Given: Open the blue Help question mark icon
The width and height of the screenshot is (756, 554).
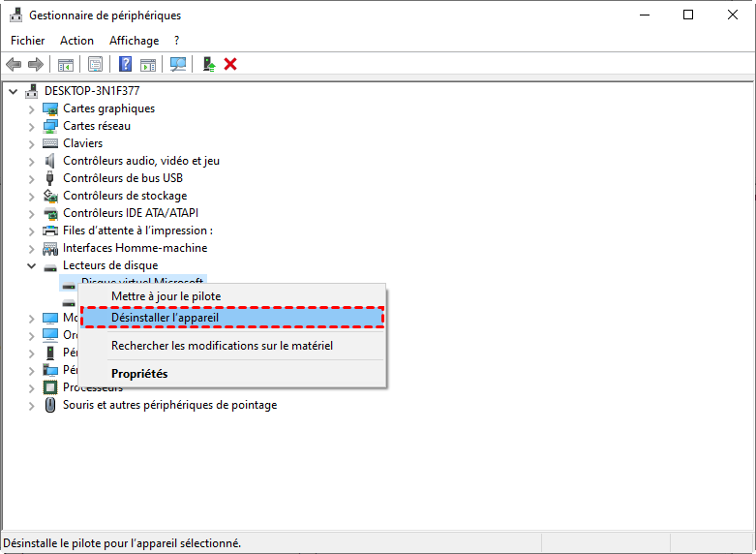Looking at the screenshot, I should click(126, 64).
